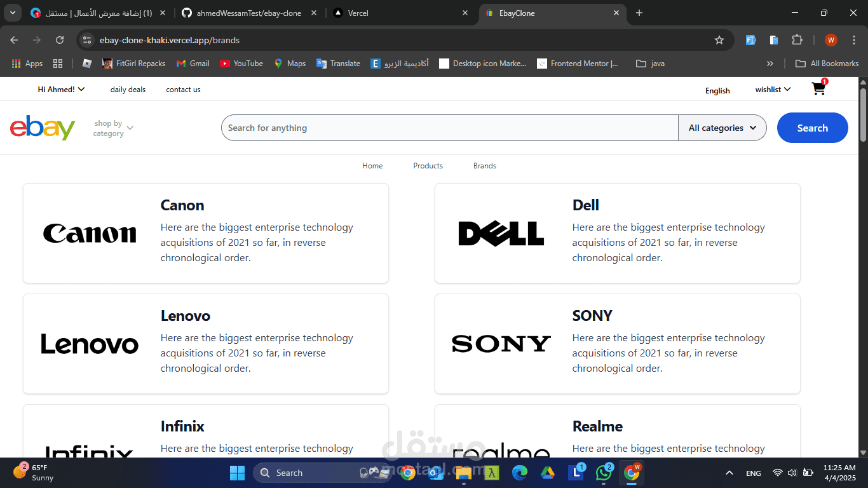This screenshot has width=868, height=488.
Task: Show hidden system tray icons
Action: pos(729,473)
